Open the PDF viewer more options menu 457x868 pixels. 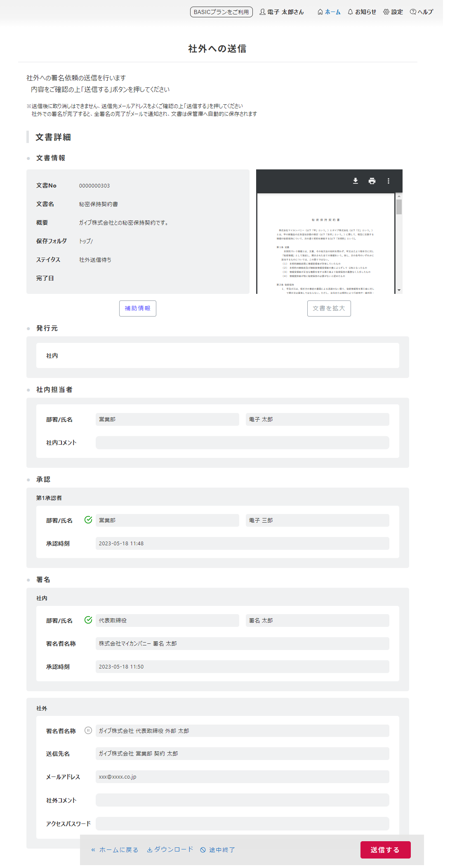(388, 181)
